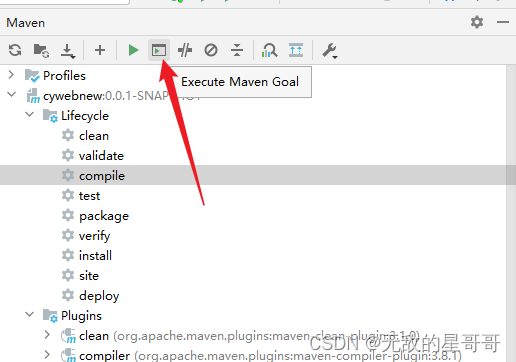Add Maven project with plus icon
The image size is (516, 362).
pyautogui.click(x=100, y=50)
